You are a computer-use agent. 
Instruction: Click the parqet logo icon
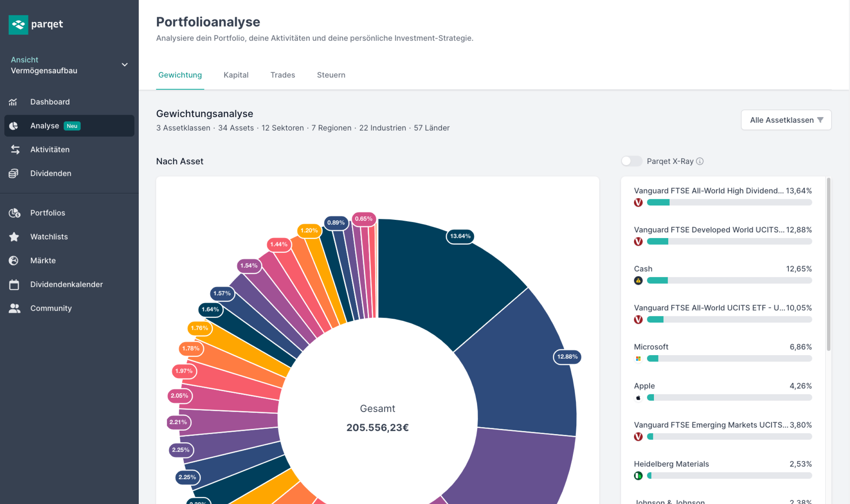coord(18,24)
